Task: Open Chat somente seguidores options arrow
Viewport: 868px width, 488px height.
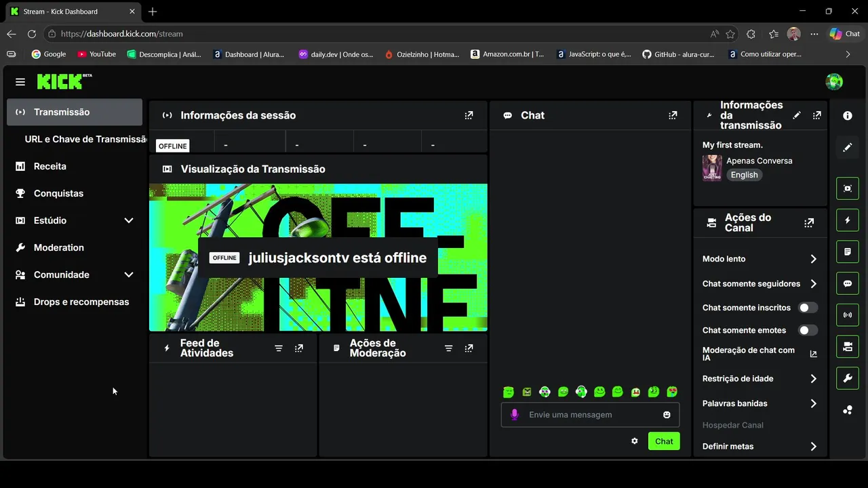Action: coord(814,284)
